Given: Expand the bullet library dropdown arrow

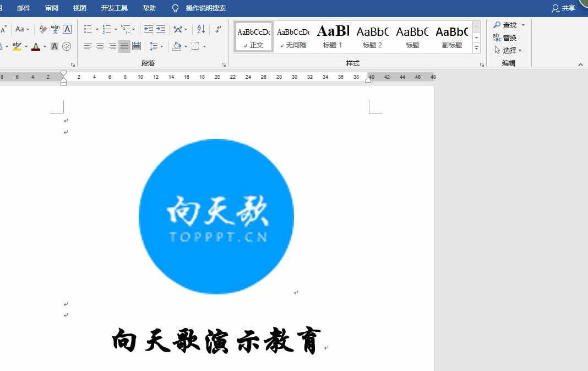Looking at the screenshot, I should tap(97, 29).
